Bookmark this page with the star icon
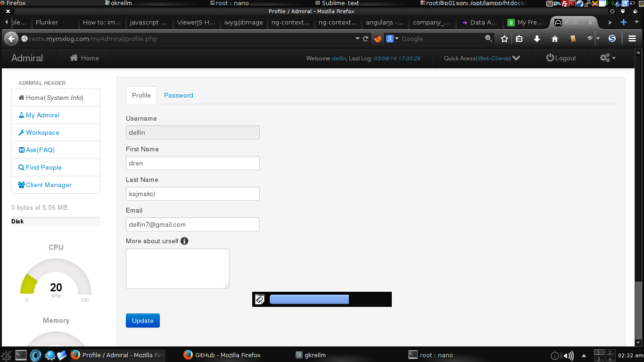The height and width of the screenshot is (362, 644). tap(504, 39)
